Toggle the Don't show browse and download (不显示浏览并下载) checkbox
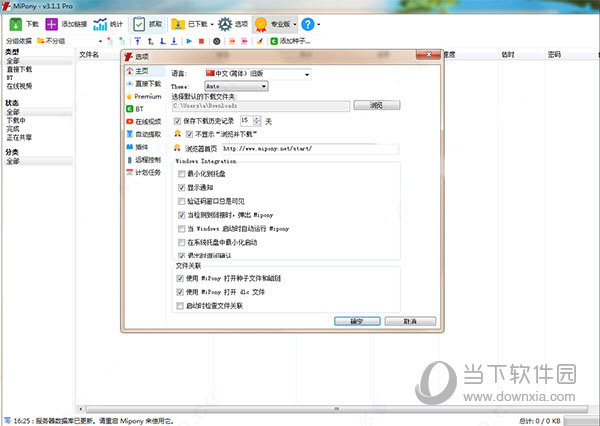600x426 pixels. (x=189, y=134)
